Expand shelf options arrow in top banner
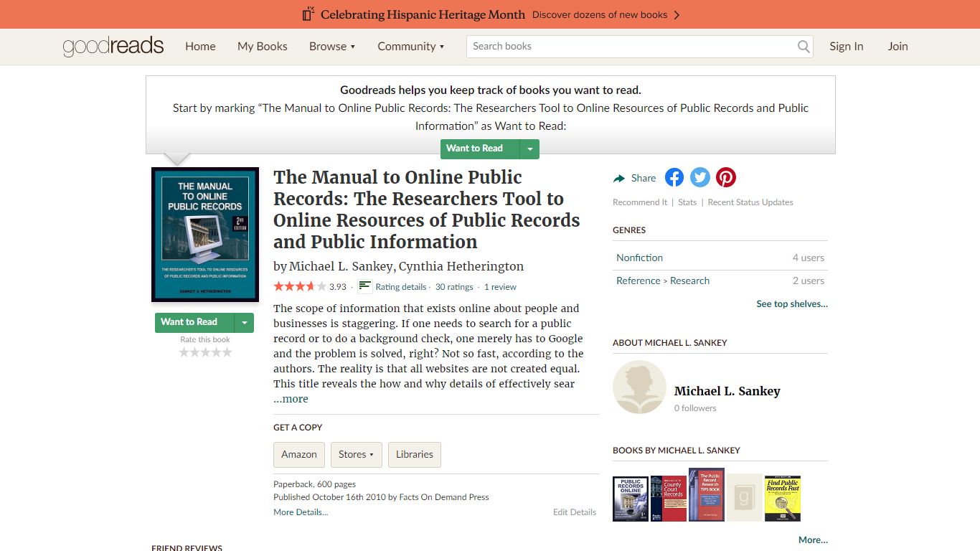The width and height of the screenshot is (980, 551). click(x=529, y=149)
